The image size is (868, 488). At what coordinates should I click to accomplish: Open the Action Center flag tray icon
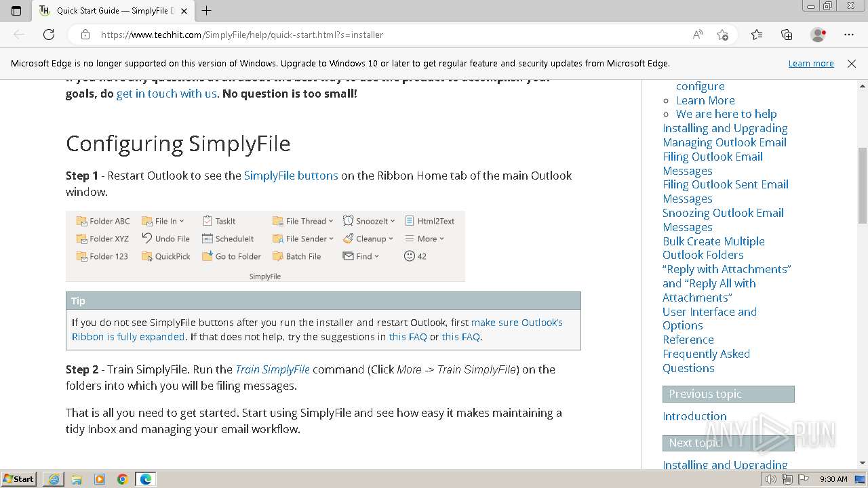coord(802,479)
